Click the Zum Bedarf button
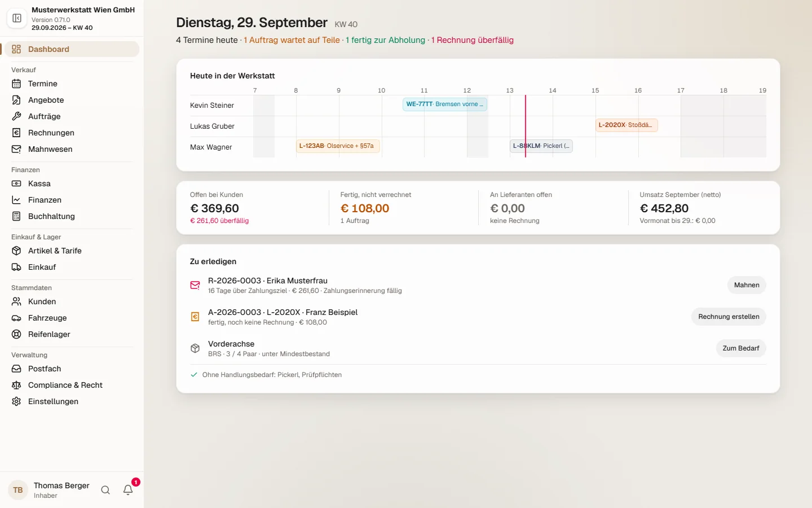 coord(741,348)
